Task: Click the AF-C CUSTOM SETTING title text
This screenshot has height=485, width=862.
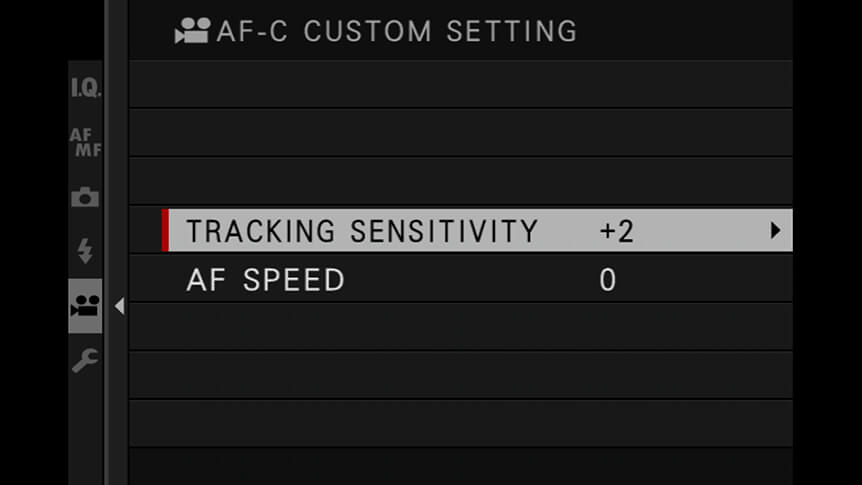Action: [x=397, y=31]
